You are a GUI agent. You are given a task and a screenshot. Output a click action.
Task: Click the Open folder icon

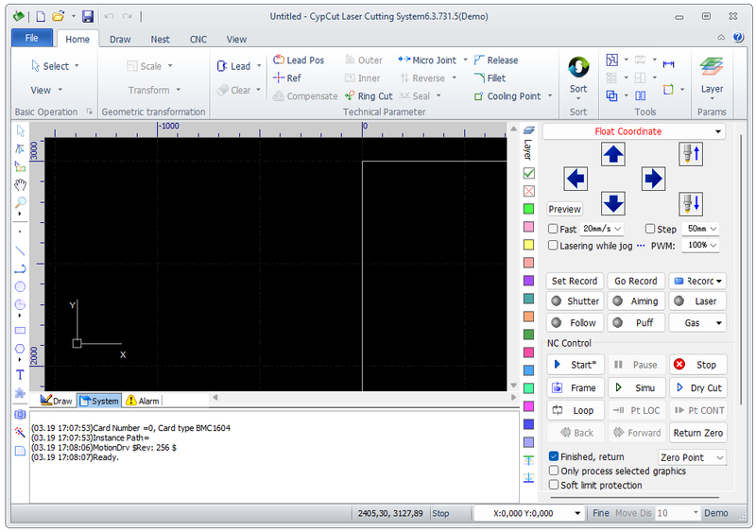point(59,17)
